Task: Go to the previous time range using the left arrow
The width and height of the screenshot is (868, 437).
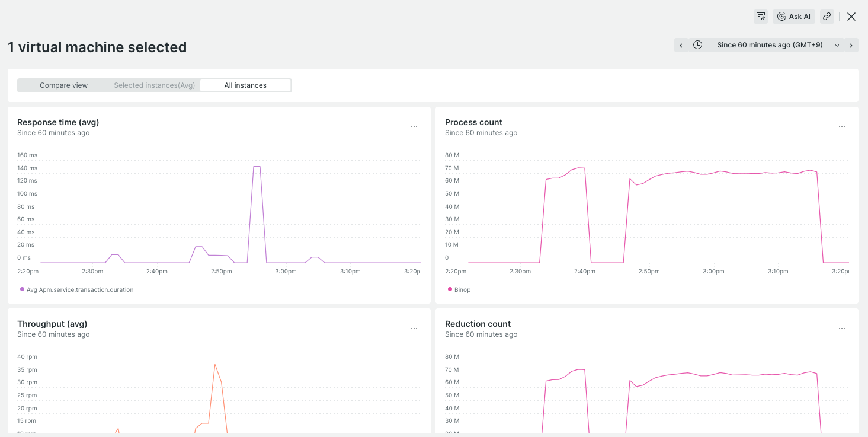Action: pos(681,45)
